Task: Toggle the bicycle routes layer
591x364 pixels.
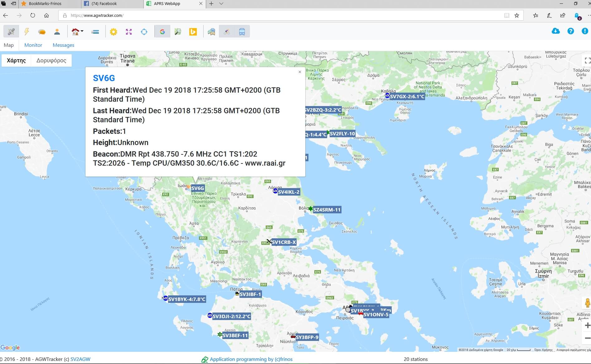Action: coord(226,31)
